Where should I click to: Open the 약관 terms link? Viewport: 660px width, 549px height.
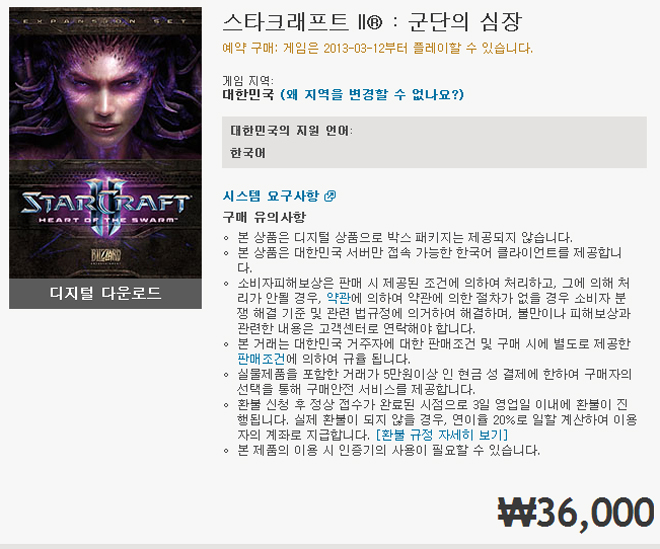[338, 298]
